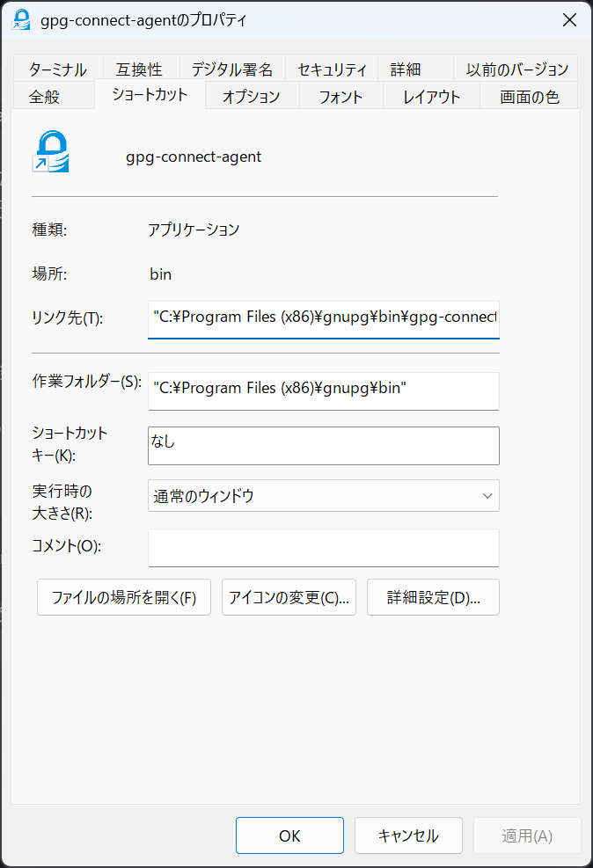
Task: Click the gpg-connect-agent shortcut lock icon
Action: [x=50, y=151]
